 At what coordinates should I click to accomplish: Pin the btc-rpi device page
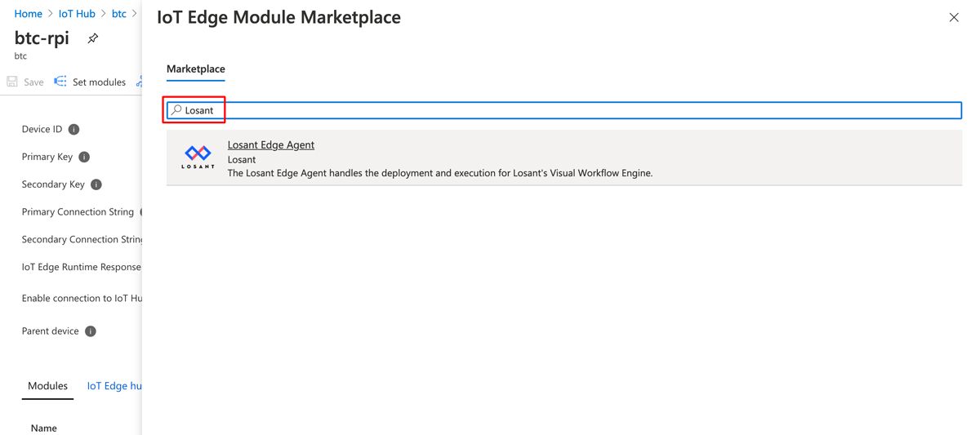(x=93, y=38)
